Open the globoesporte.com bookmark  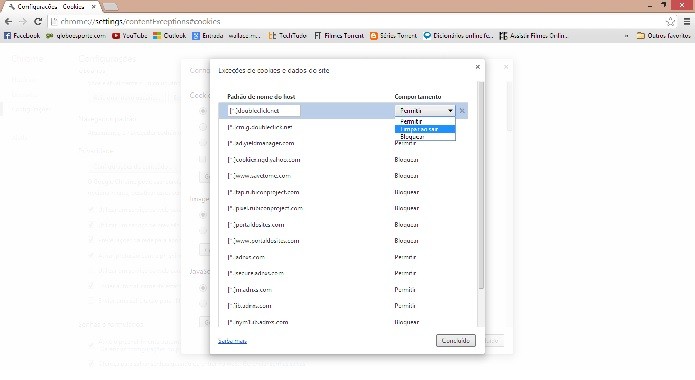(x=76, y=35)
